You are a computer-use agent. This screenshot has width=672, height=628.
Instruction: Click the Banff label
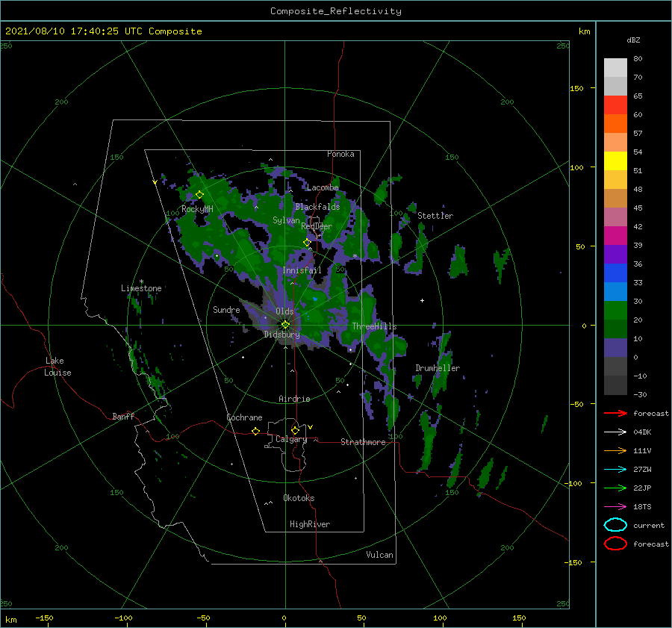click(x=123, y=417)
